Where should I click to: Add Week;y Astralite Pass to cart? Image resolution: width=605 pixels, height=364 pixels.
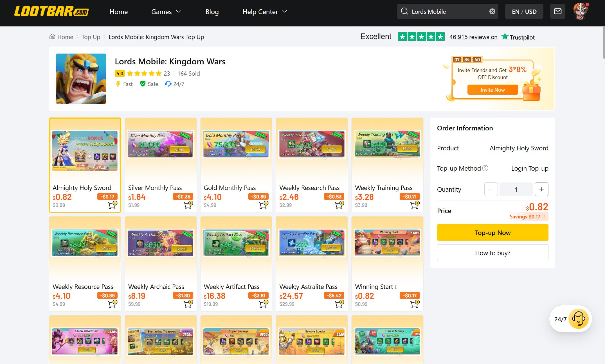click(x=339, y=304)
